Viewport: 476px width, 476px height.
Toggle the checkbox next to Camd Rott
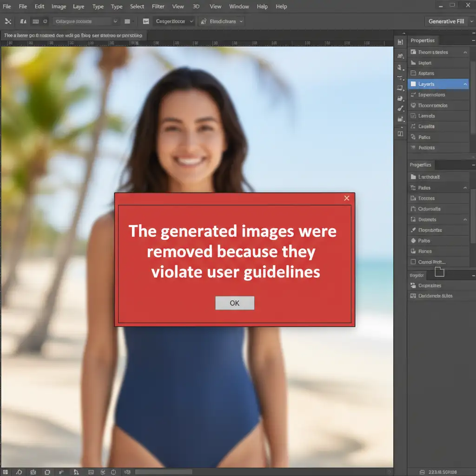pos(413,262)
